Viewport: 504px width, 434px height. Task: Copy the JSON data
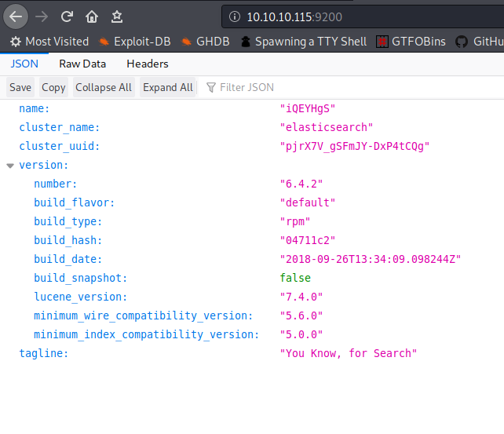53,87
